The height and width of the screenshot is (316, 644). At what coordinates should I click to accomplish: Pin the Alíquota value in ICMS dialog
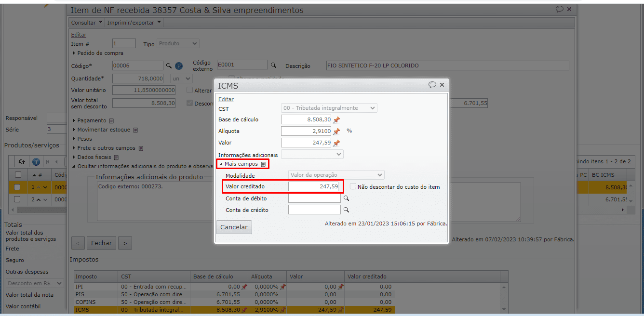point(336,132)
